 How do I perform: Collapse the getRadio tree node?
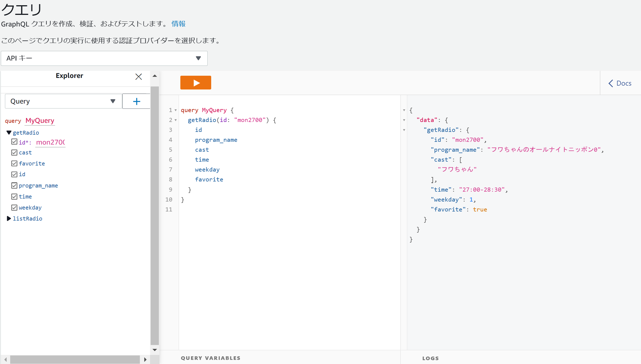(9, 133)
